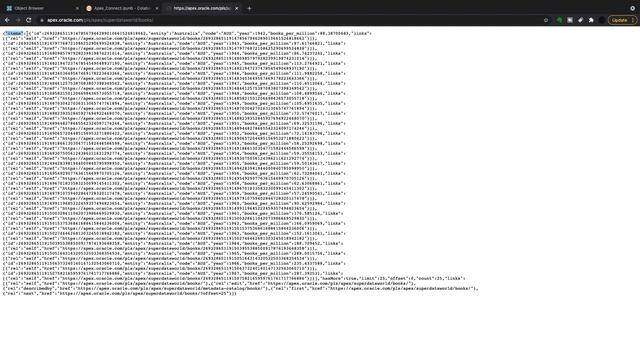
Task: Open the round icon above Update
Action: pos(632,8)
